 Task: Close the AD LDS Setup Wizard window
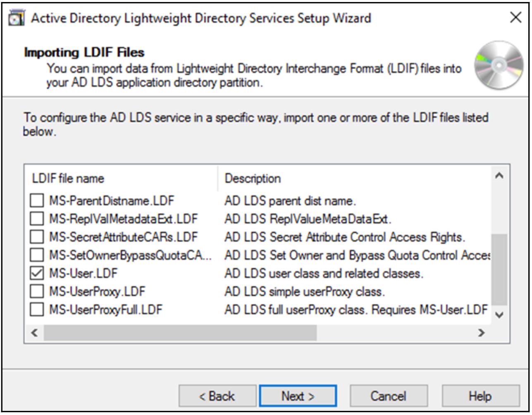pos(515,18)
